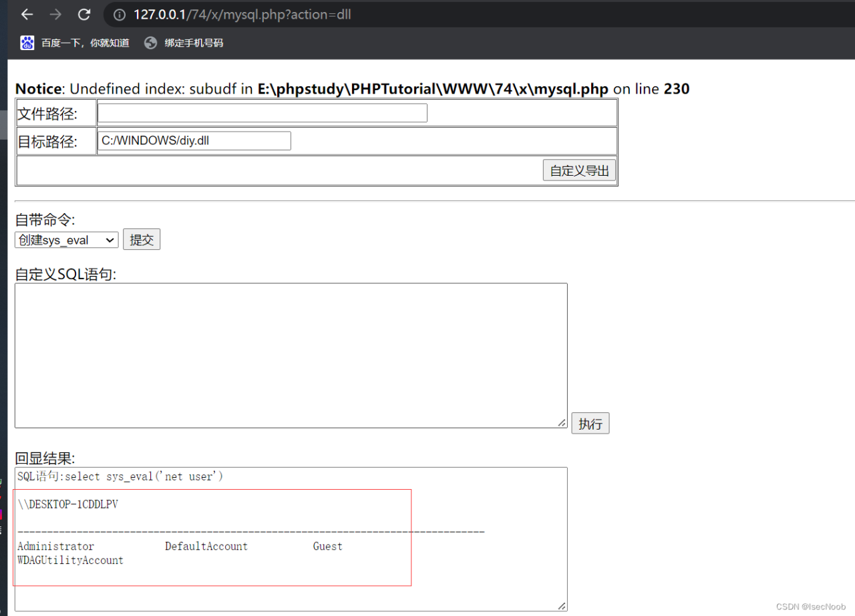The height and width of the screenshot is (616, 855).
Task: Click the 回显结果: label
Action: (x=45, y=458)
